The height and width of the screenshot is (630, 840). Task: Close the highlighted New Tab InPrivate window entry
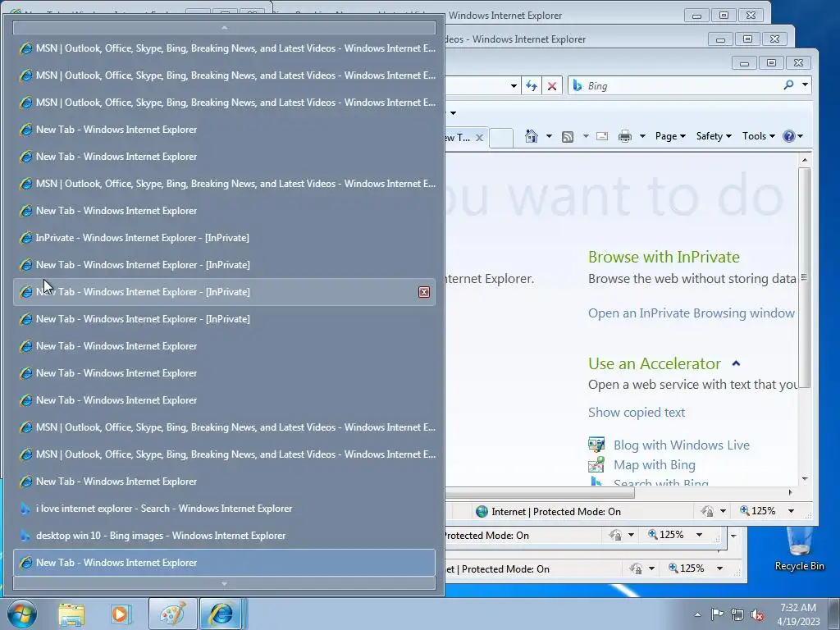pos(424,292)
